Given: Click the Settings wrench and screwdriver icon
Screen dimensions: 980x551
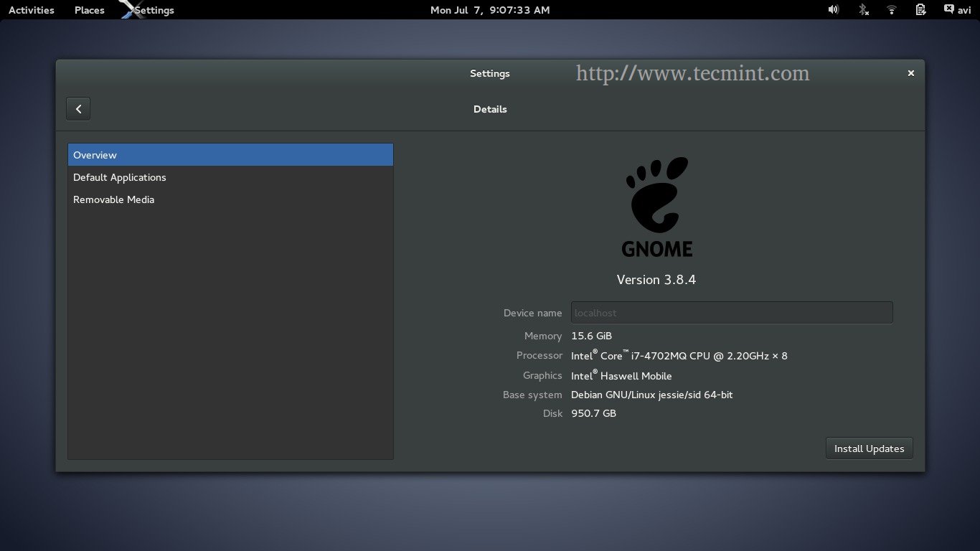Looking at the screenshot, I should [x=128, y=9].
